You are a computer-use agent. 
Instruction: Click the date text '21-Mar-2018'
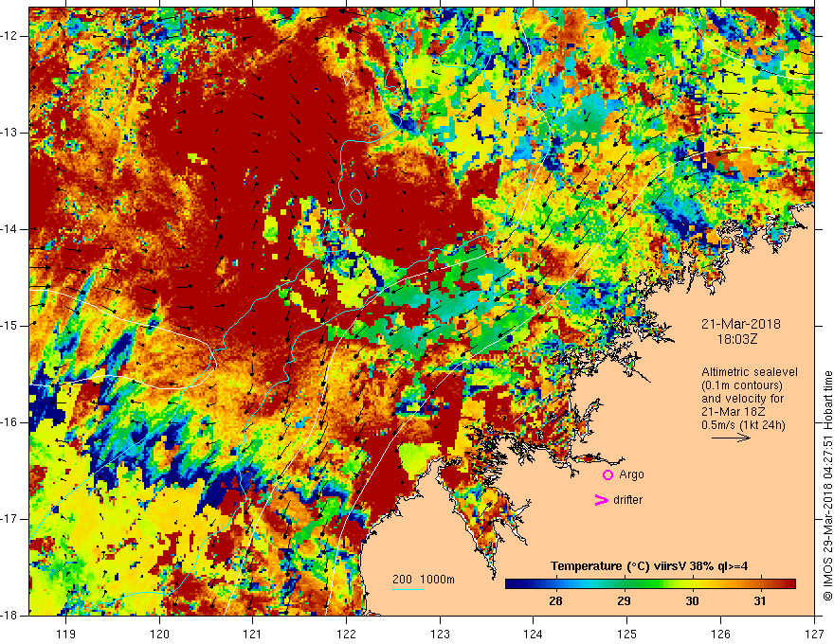coord(741,324)
